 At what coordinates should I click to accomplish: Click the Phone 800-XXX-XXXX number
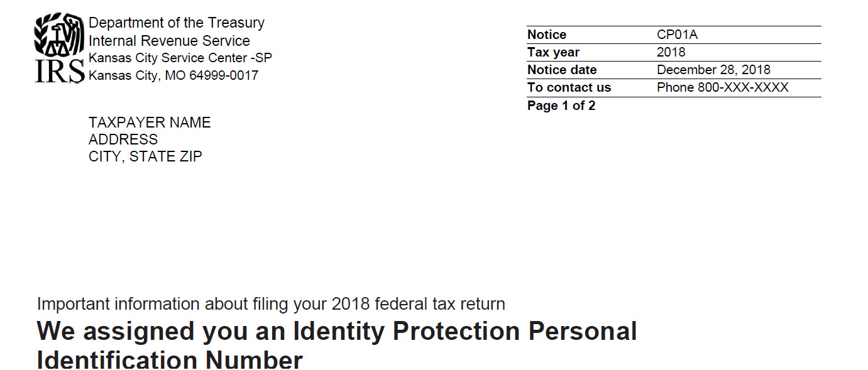[x=723, y=87]
